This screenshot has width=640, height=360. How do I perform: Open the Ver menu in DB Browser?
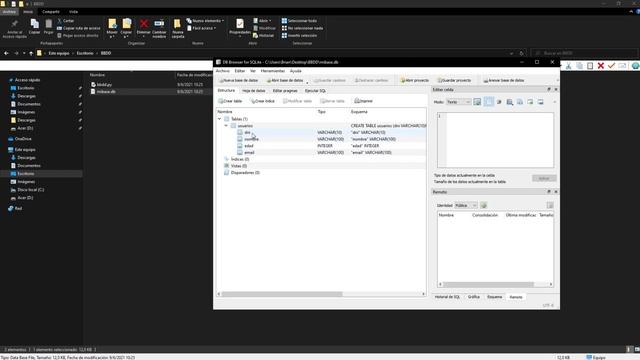(x=253, y=71)
